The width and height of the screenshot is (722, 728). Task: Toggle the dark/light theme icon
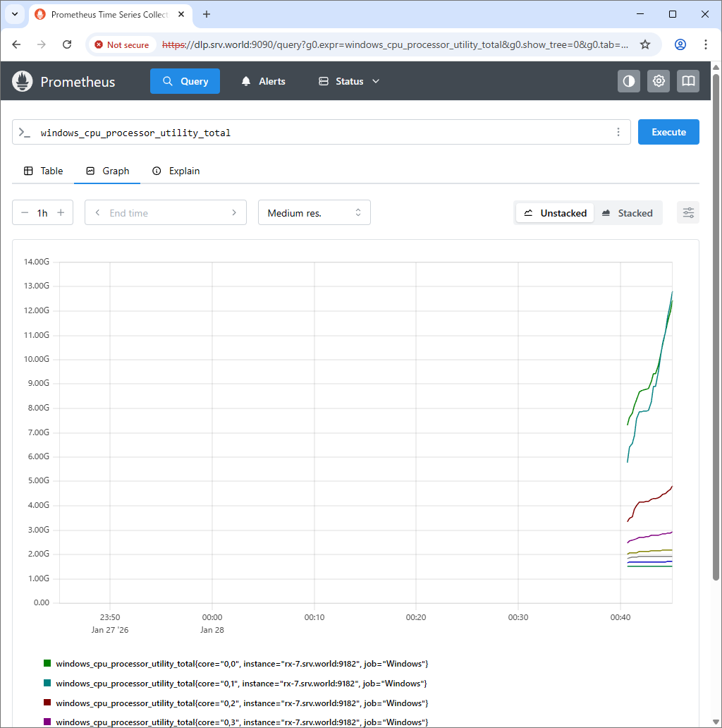629,81
